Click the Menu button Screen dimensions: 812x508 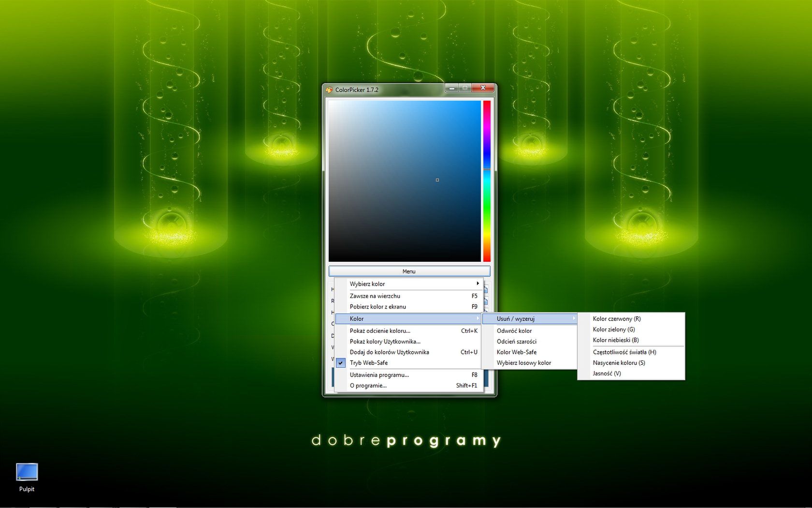pos(409,271)
